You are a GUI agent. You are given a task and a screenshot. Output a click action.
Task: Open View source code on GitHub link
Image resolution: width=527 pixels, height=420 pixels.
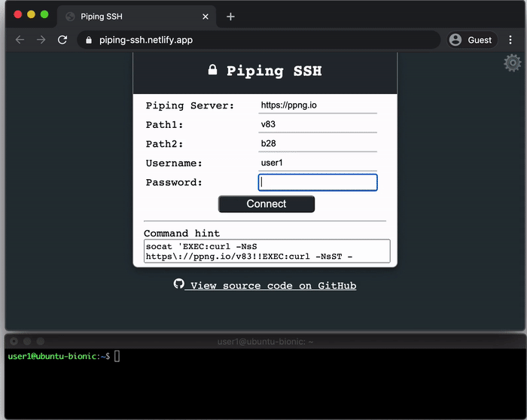[265, 285]
